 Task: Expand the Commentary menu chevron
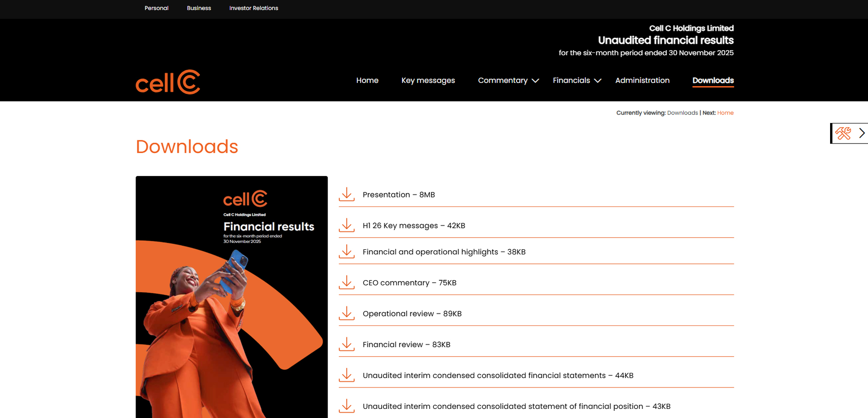pos(535,81)
